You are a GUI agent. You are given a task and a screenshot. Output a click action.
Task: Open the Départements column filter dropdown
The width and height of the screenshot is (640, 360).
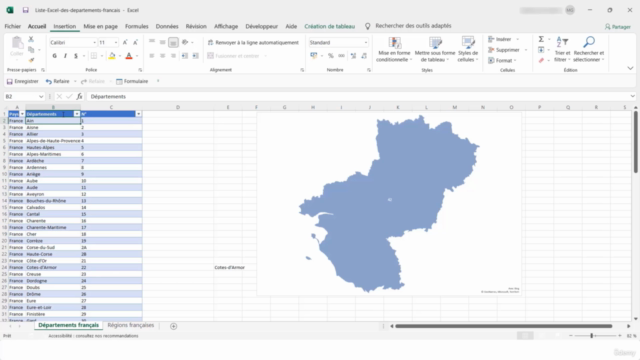pos(77,114)
